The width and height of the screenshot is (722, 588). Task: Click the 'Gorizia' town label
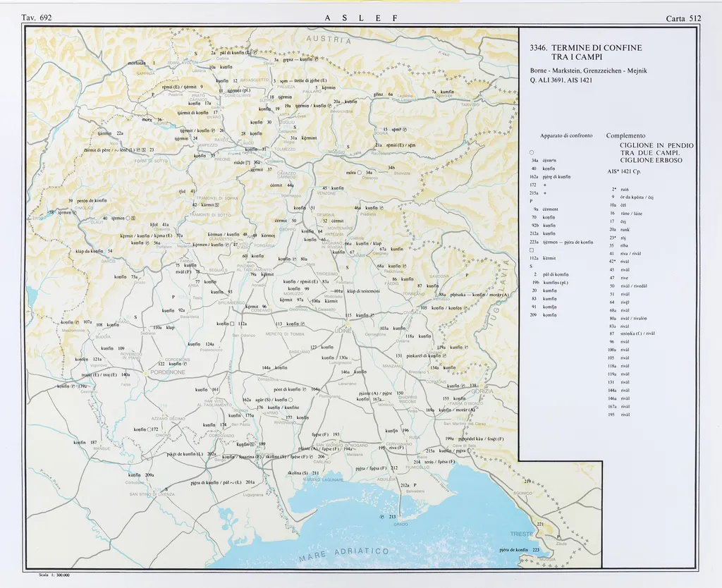click(482, 391)
